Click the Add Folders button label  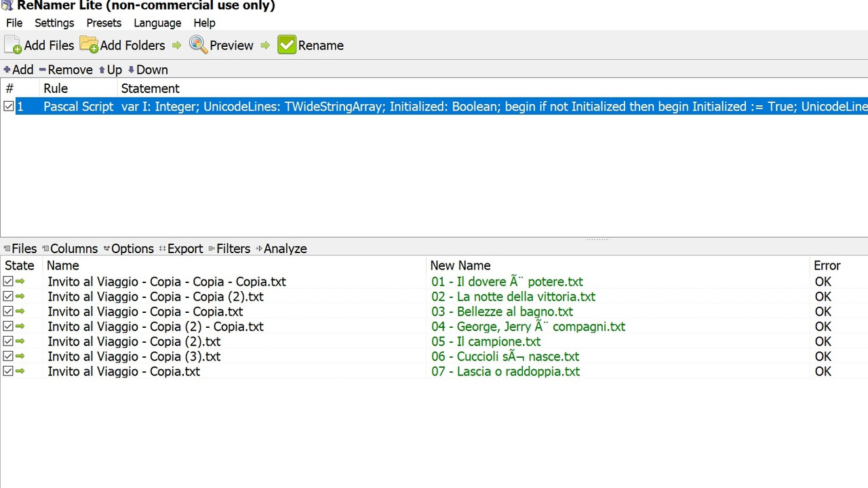point(132,45)
